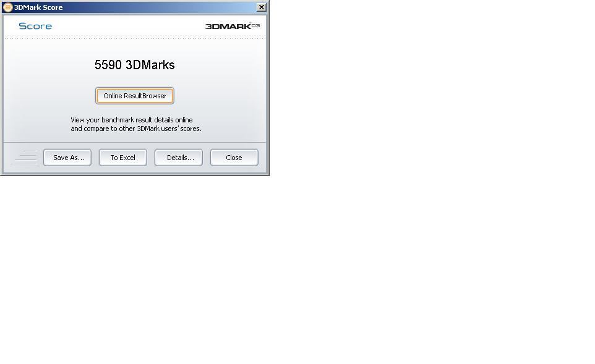Click the Score heading

point(35,26)
